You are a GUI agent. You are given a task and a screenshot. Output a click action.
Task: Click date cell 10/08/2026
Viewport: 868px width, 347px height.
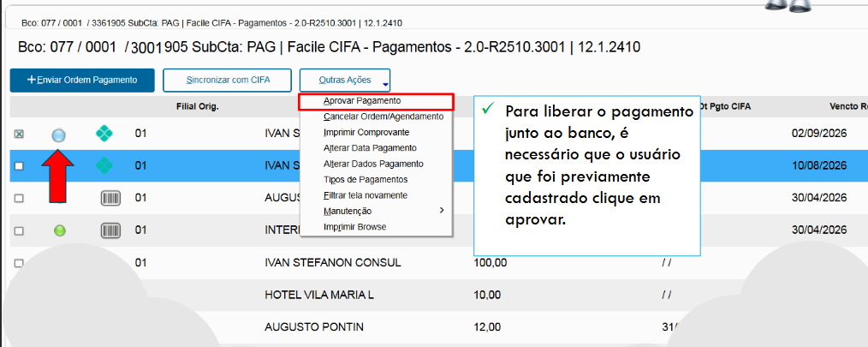pyautogui.click(x=819, y=165)
